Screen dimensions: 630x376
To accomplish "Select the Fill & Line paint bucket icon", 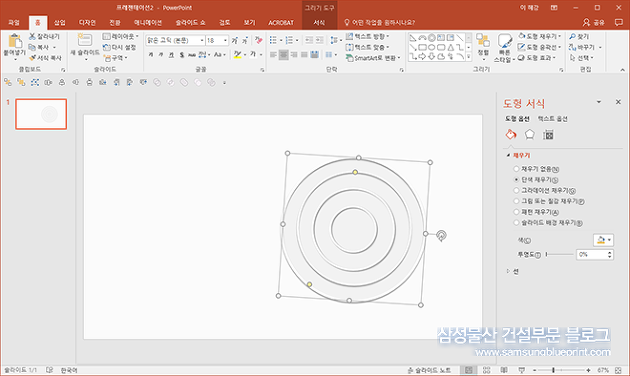I will click(x=511, y=135).
